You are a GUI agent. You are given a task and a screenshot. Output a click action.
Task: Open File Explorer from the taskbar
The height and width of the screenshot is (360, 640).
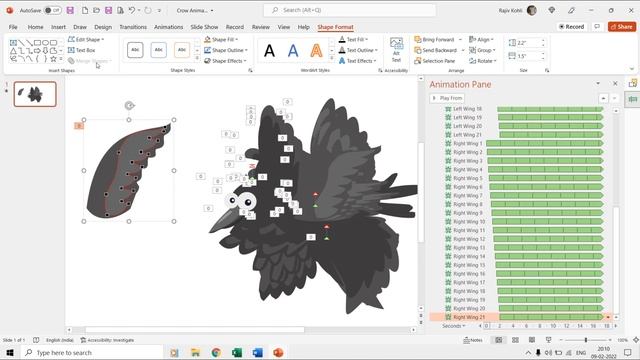click(x=195, y=352)
